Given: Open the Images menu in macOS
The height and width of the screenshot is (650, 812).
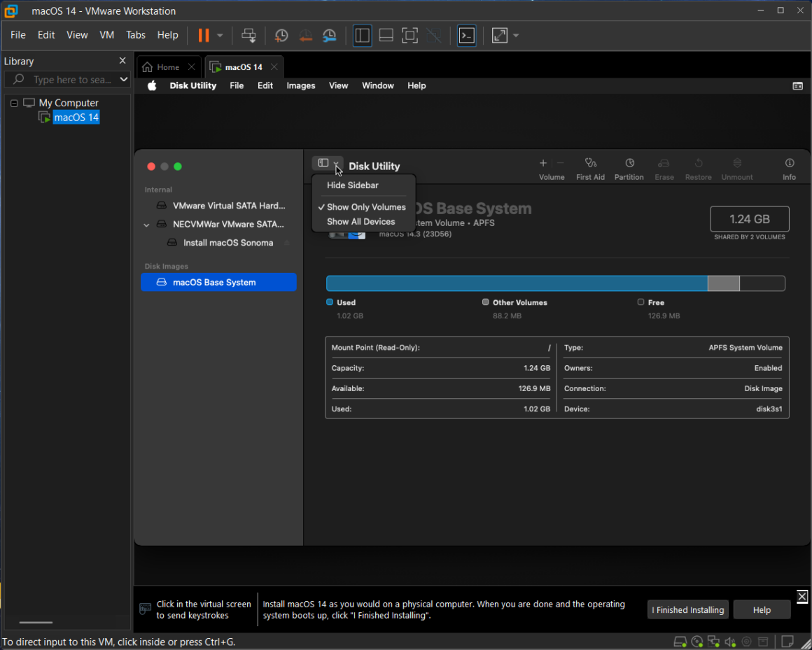Looking at the screenshot, I should tap(301, 85).
